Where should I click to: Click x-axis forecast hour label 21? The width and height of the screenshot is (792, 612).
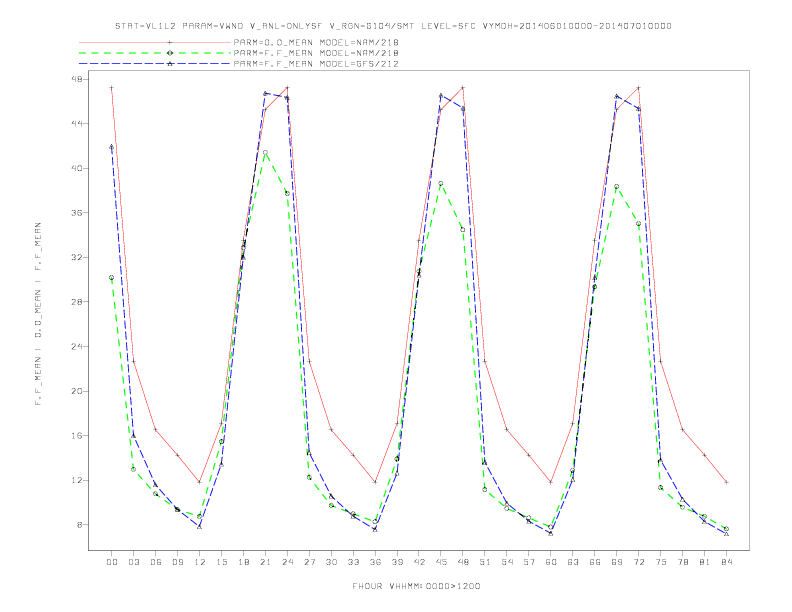[265, 562]
